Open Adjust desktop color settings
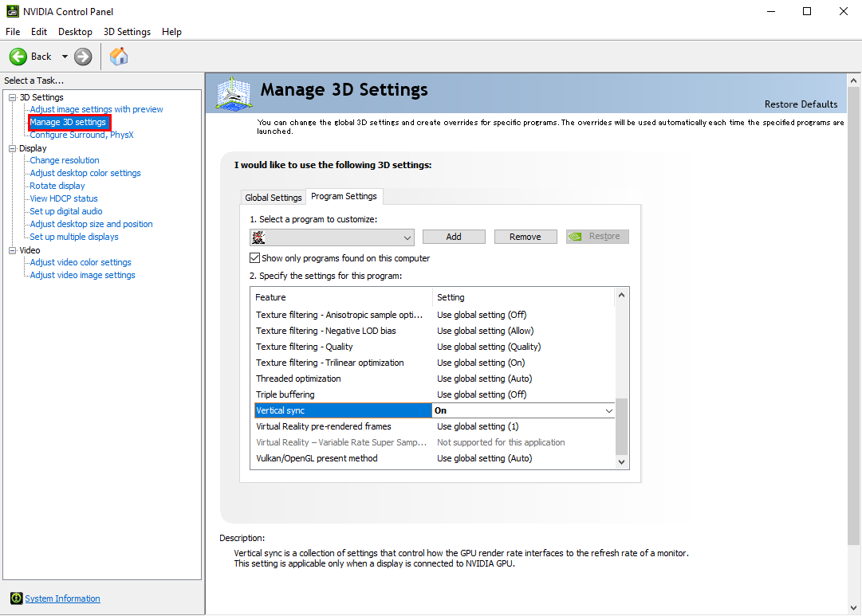Screen dimensions: 862x616 coord(85,173)
